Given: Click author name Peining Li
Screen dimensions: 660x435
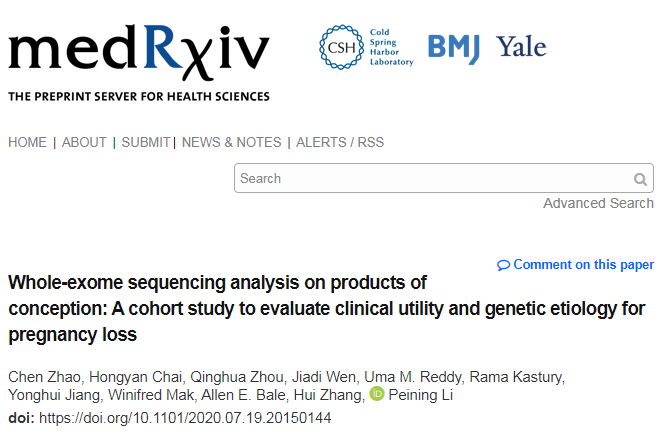Looking at the screenshot, I should 420,395.
